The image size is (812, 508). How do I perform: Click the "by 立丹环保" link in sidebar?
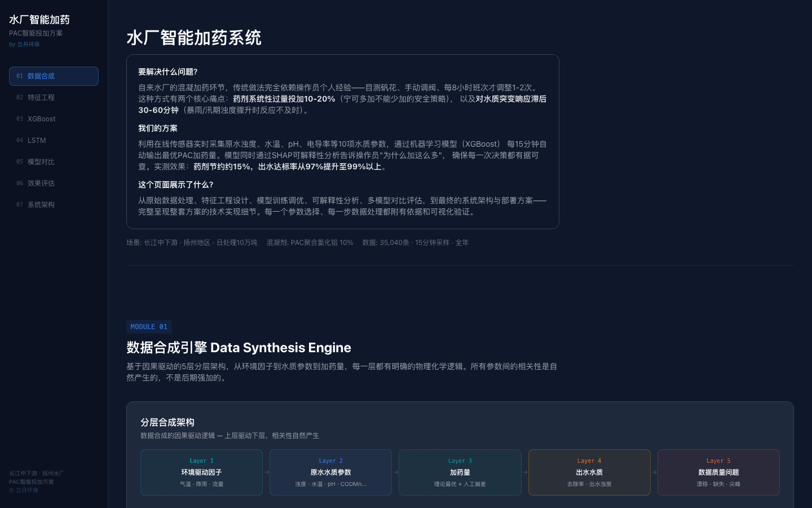[x=25, y=44]
